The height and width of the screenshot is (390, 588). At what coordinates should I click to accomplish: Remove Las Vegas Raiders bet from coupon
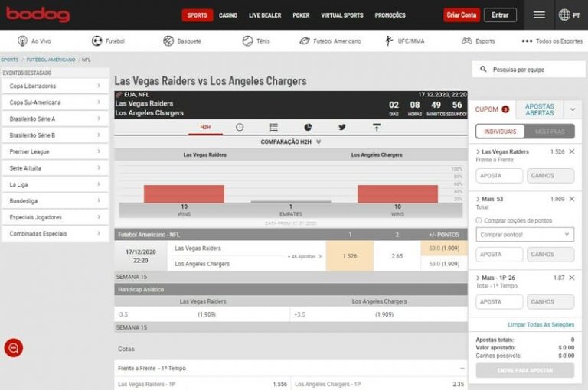(571, 152)
